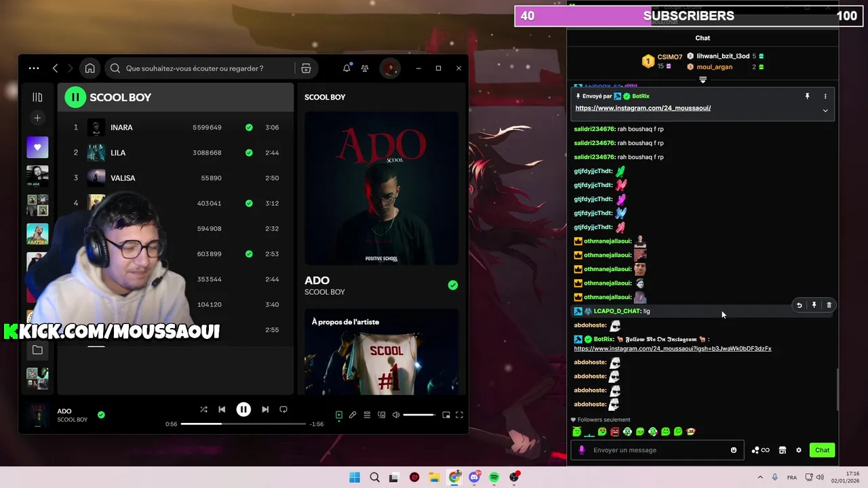Unpin the pinned BotRix message
This screenshot has height=488, width=868.
click(807, 96)
